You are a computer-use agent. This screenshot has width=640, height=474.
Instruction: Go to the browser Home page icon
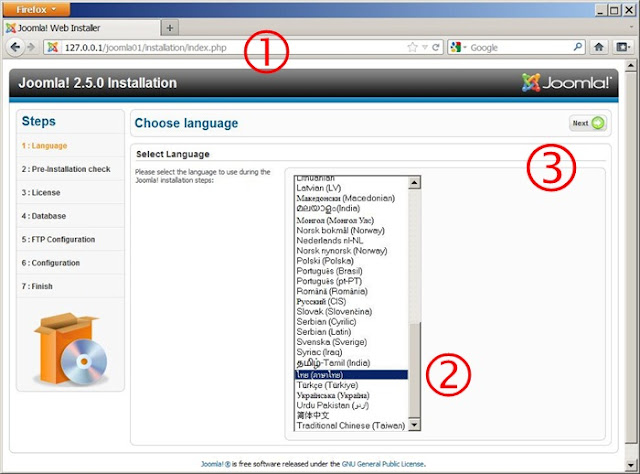click(x=599, y=47)
